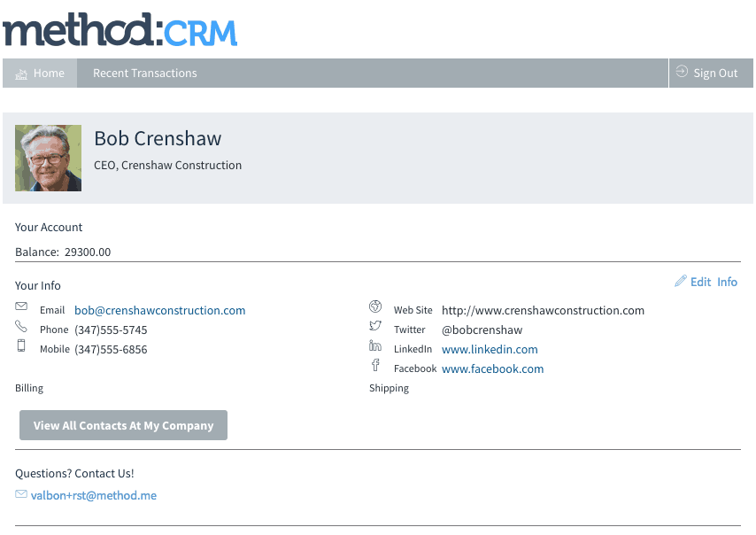Open Recent Transactions tab
The width and height of the screenshot is (756, 535).
coord(144,74)
